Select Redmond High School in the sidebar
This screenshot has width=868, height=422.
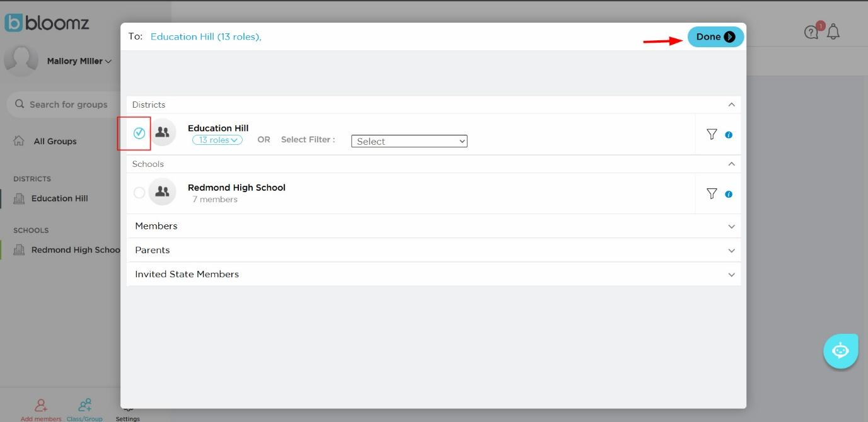click(76, 250)
